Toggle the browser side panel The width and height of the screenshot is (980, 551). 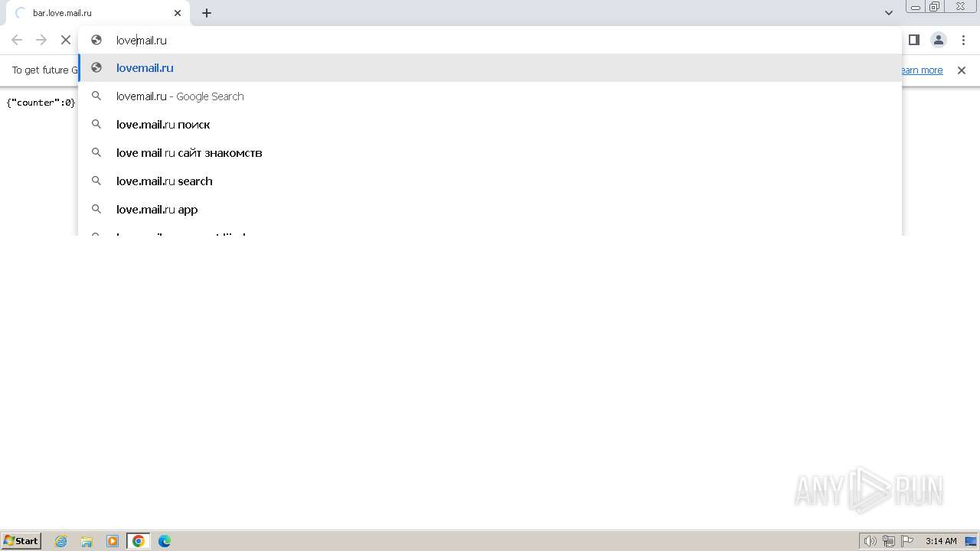pyautogui.click(x=914, y=40)
